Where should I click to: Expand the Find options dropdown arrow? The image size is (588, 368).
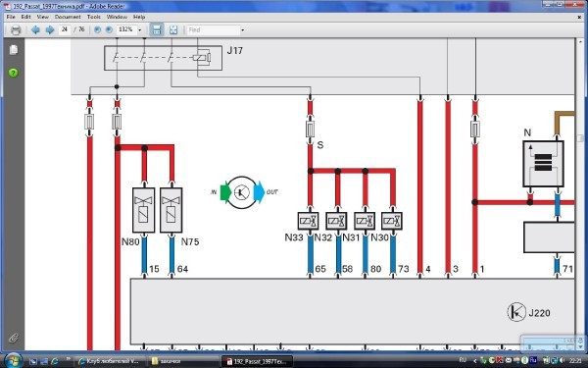[x=243, y=29]
